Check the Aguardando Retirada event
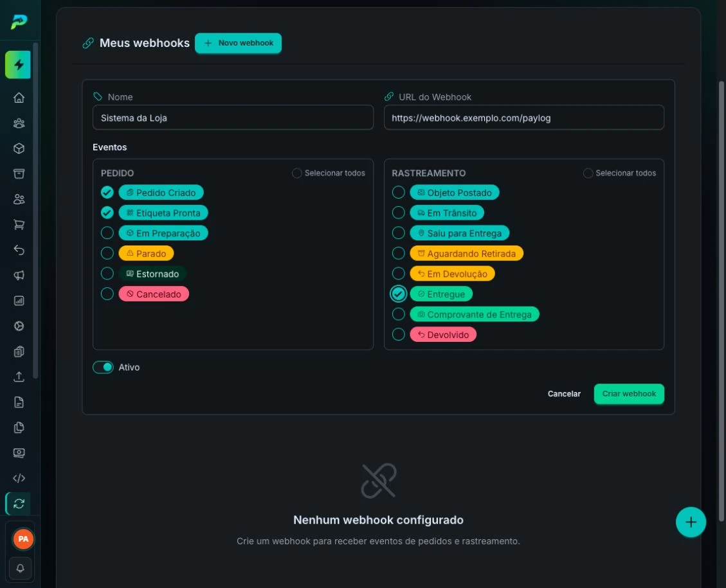The width and height of the screenshot is (726, 588). (398, 254)
